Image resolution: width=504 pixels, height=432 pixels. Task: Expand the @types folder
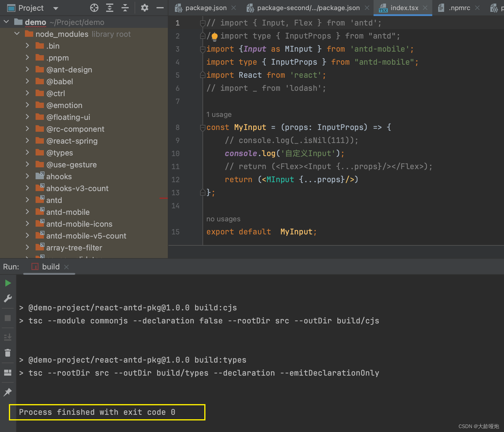click(27, 153)
